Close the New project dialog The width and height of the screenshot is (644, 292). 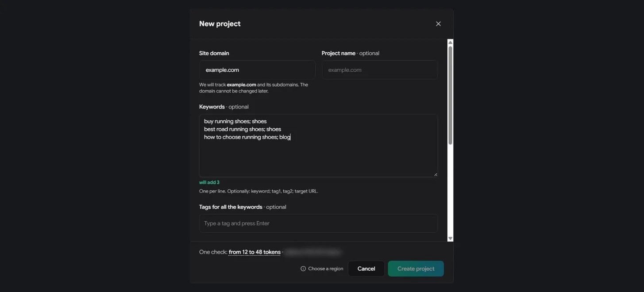(438, 24)
